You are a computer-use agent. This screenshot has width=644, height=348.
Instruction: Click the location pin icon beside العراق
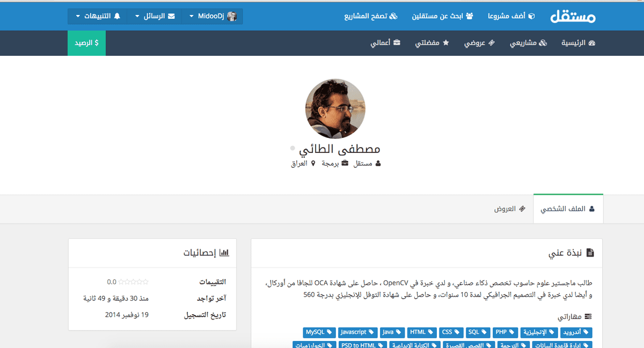coord(313,164)
